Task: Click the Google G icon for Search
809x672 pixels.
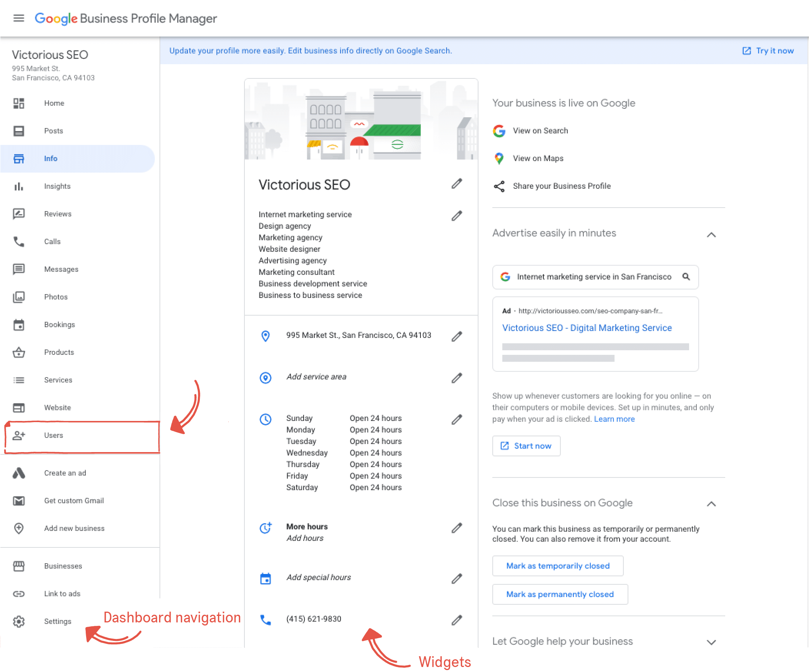Action: (499, 131)
